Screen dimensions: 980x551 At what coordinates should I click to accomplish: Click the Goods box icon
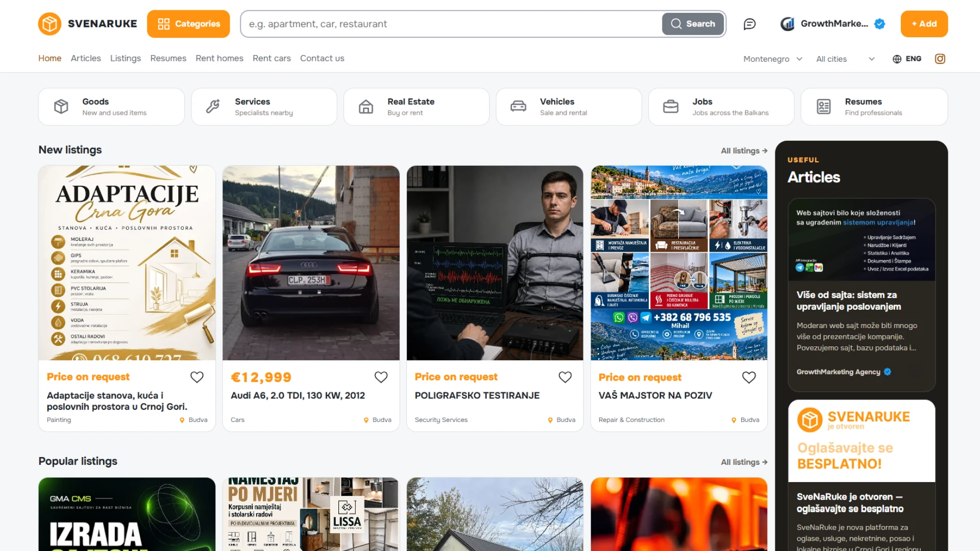pos(61,107)
